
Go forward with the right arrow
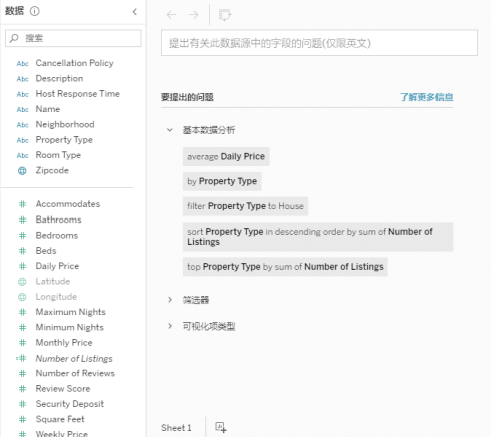[193, 15]
